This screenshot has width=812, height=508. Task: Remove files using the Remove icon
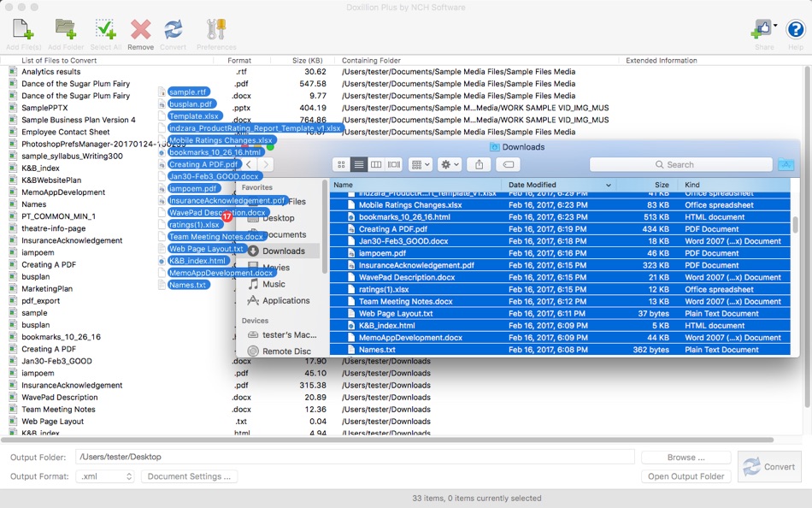(x=140, y=28)
